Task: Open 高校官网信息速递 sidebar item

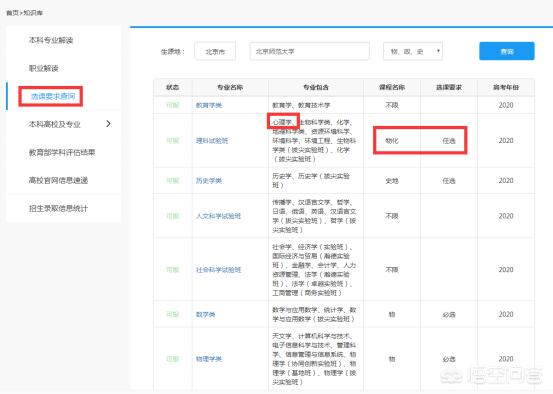Action: 58,180
